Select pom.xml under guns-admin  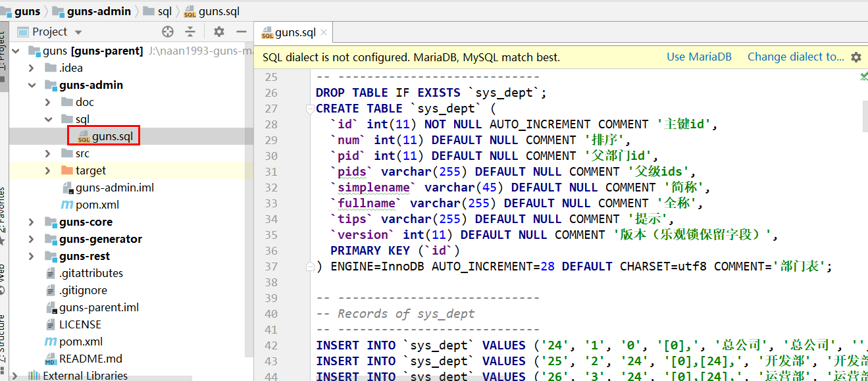pos(97,205)
